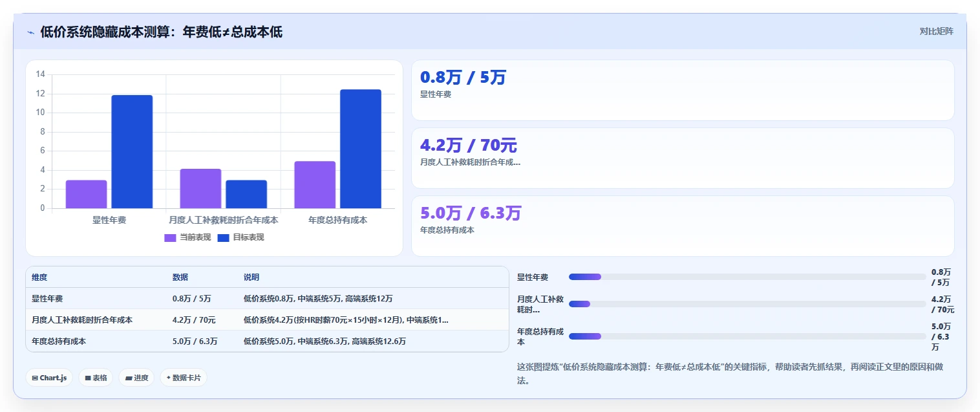
Task: Click the blue 年度总持有成本 bar
Action: coord(361,149)
